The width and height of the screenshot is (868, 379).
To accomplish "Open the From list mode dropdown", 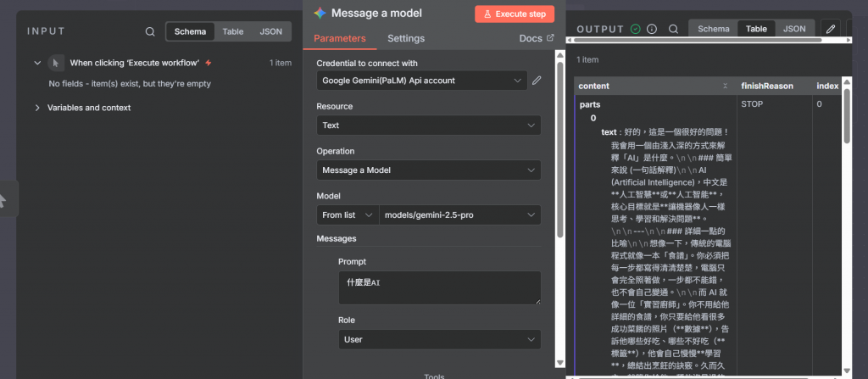I will tap(348, 215).
